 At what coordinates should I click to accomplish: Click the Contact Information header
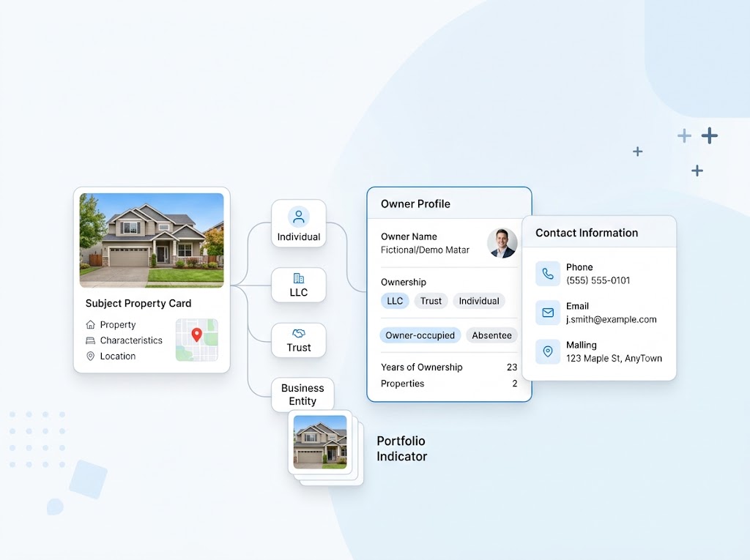[587, 233]
